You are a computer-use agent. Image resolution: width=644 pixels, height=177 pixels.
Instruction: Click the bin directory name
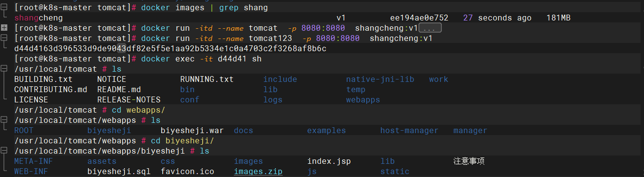click(x=187, y=90)
